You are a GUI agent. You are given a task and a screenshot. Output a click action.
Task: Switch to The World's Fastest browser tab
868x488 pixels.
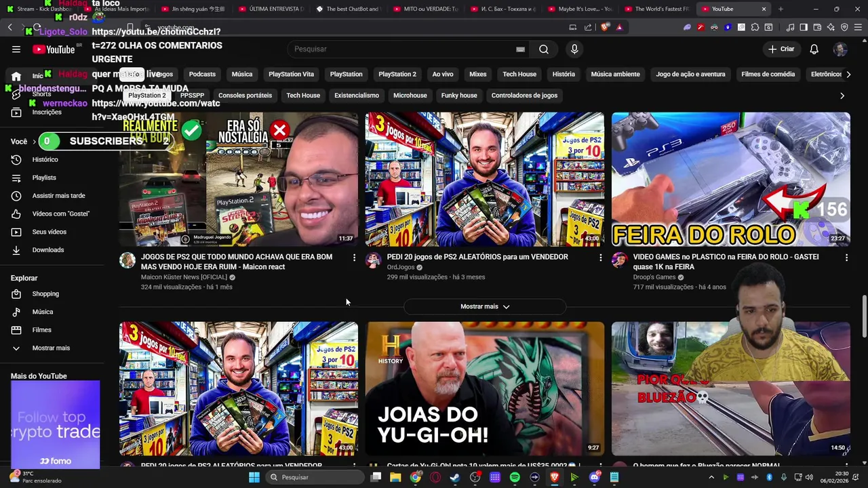[x=658, y=9]
